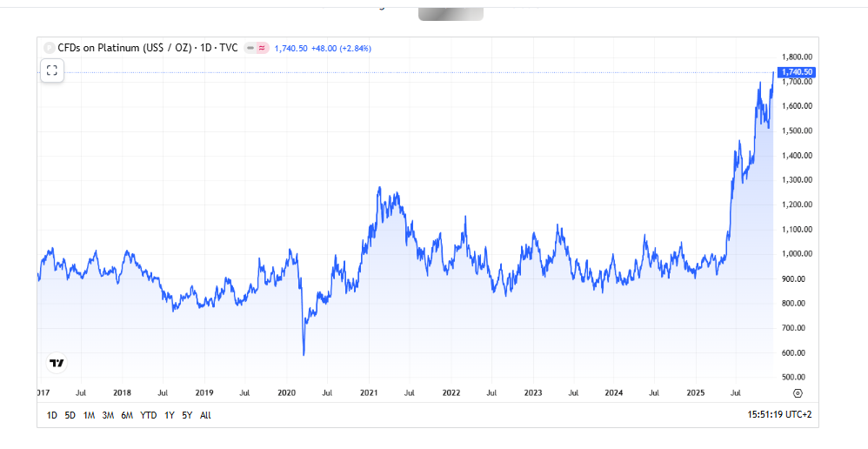The width and height of the screenshot is (868, 449).
Task: Click the platinum symbol logo icon
Action: point(49,48)
